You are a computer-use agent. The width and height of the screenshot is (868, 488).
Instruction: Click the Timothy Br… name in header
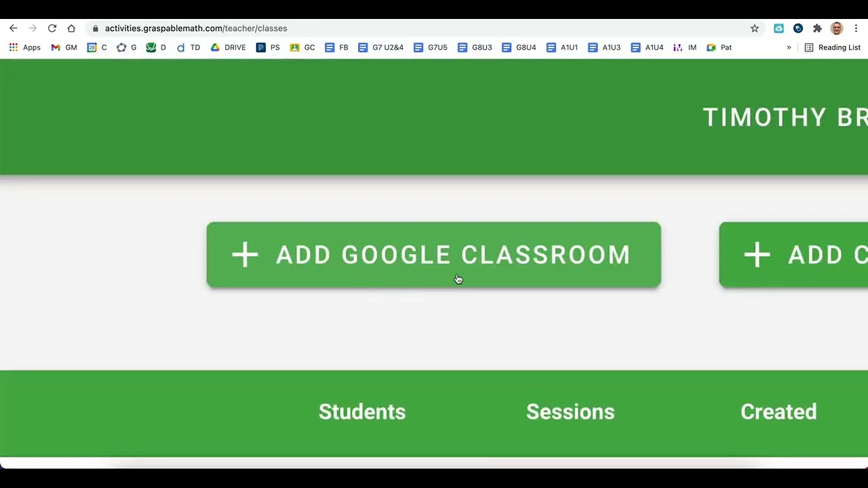click(785, 117)
